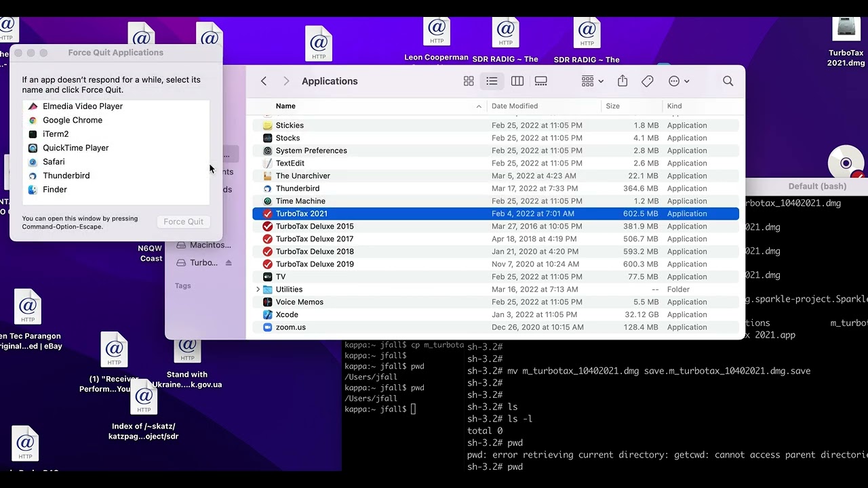
Task: Click the Leon Cooperman desktop web shortcut
Action: pyautogui.click(x=437, y=41)
